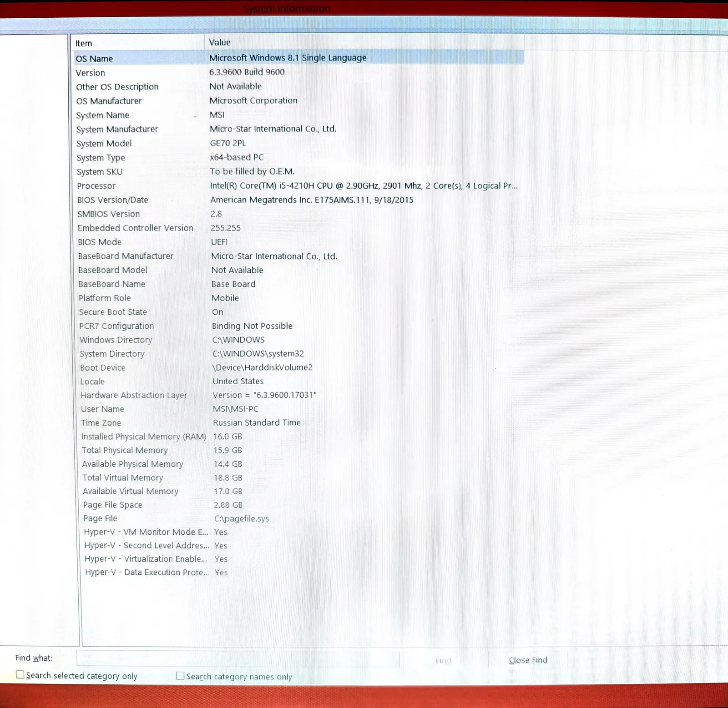Viewport: 728px width, 708px height.
Task: Click the '\Device\HarddiskVolume2' value
Action: (263, 367)
